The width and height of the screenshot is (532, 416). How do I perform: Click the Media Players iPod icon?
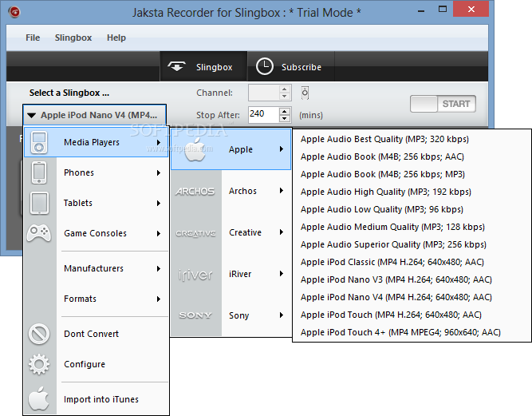point(38,142)
